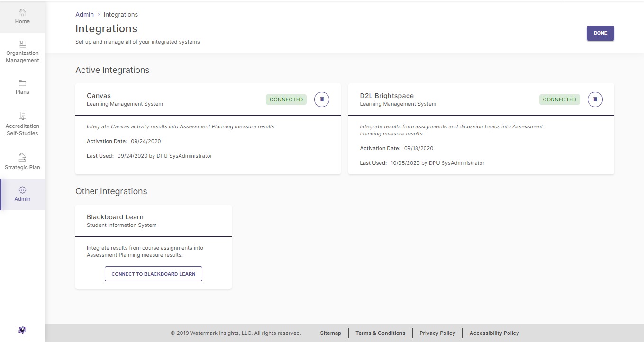Go to Strategic Plan via microscope icon

coord(22,157)
